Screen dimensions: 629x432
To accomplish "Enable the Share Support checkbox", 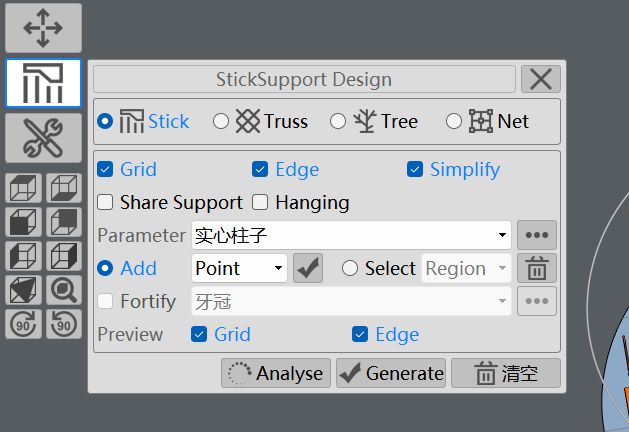I will tap(105, 203).
